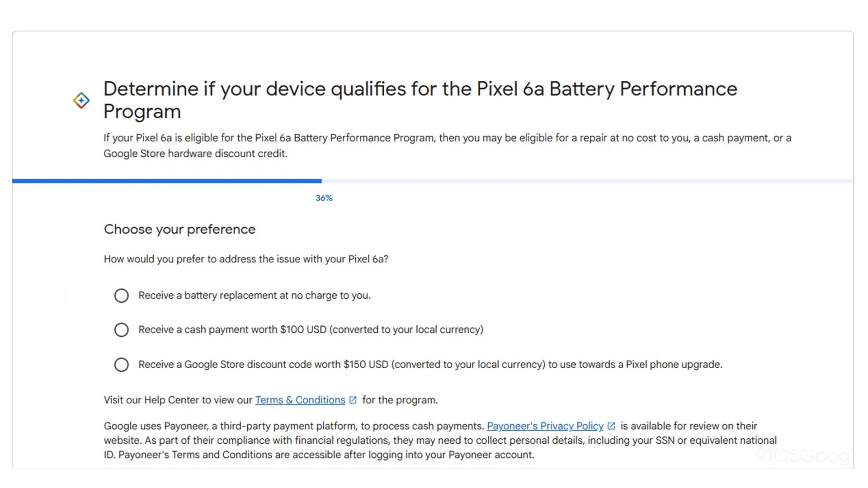Screen dimensions: 868x488
Task: Select the battery replacement radio button
Action: [x=121, y=296]
